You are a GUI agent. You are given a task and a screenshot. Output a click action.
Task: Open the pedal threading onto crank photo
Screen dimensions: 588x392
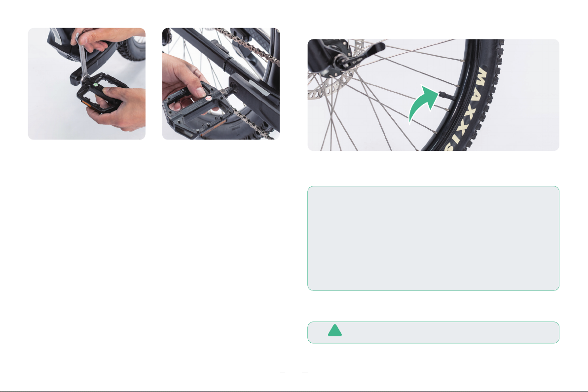221,83
